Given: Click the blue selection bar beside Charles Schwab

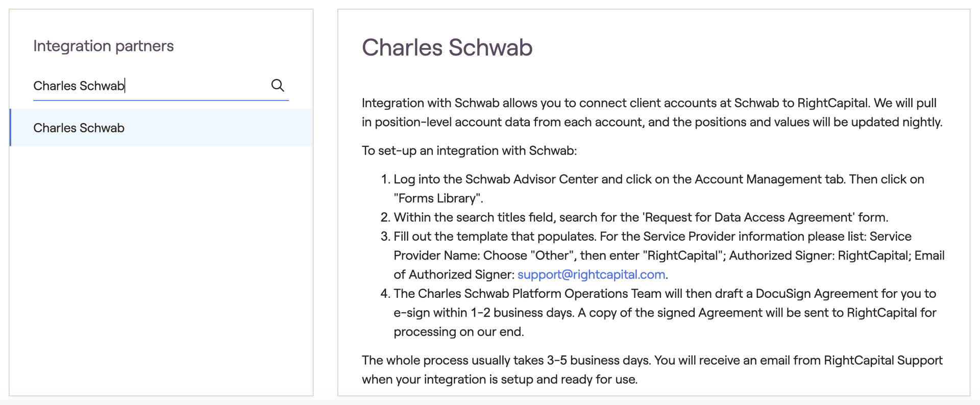Looking at the screenshot, I should point(10,128).
